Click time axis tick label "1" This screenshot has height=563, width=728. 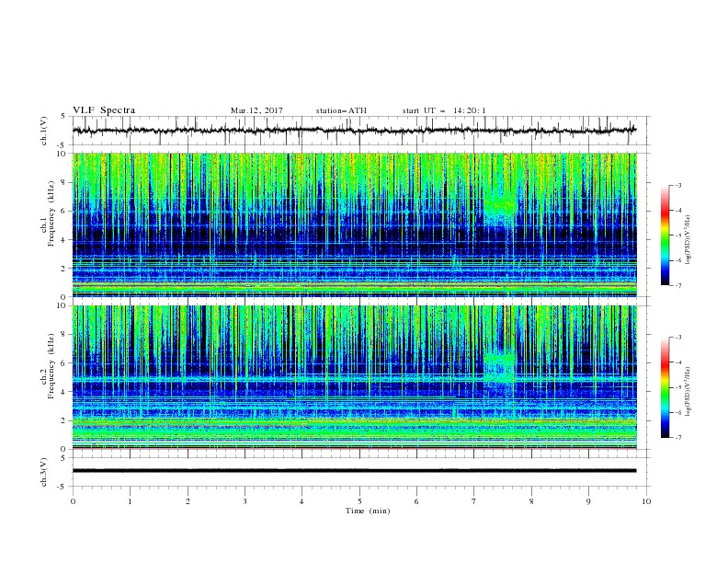click(x=130, y=501)
